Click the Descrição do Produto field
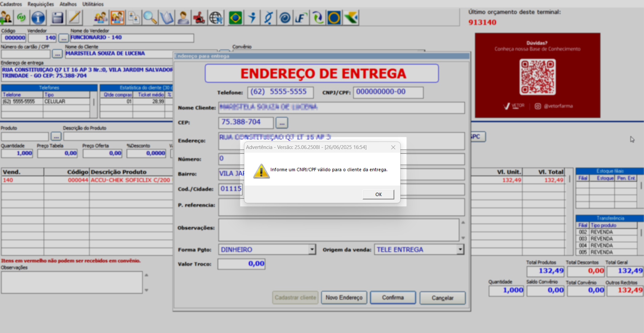The height and width of the screenshot is (333, 644). (118, 137)
